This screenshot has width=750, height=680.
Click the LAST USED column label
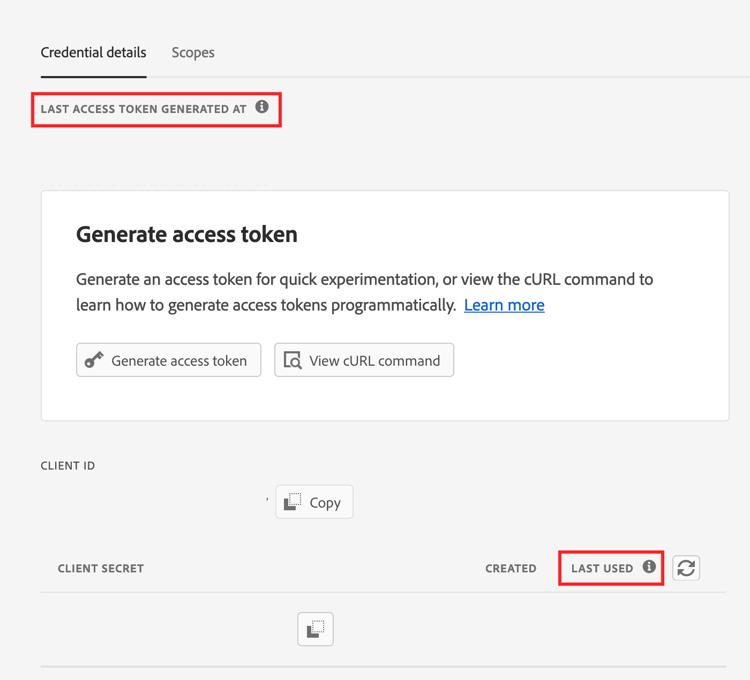tap(602, 568)
